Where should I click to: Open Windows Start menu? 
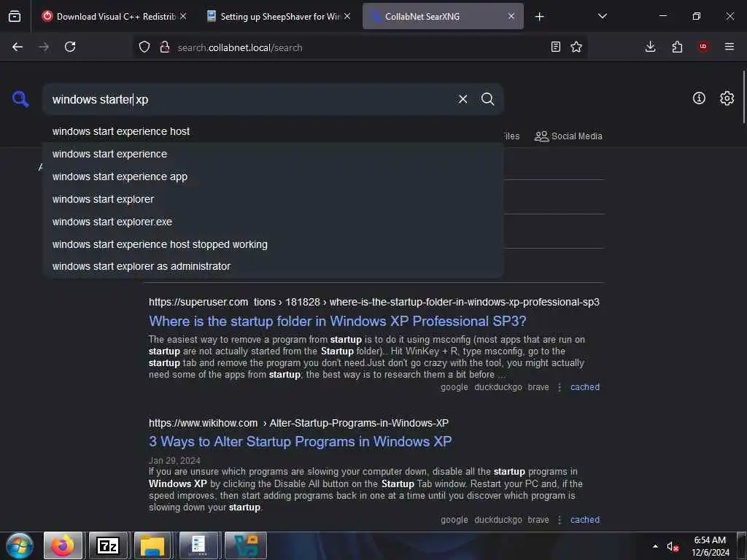click(20, 545)
